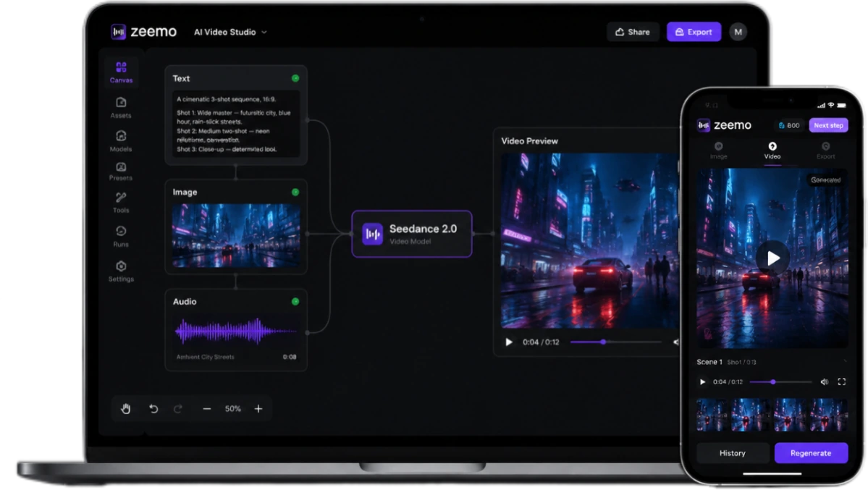Adjust the Video Preview progress slider
Screen dimensions: 868x490
615,342
